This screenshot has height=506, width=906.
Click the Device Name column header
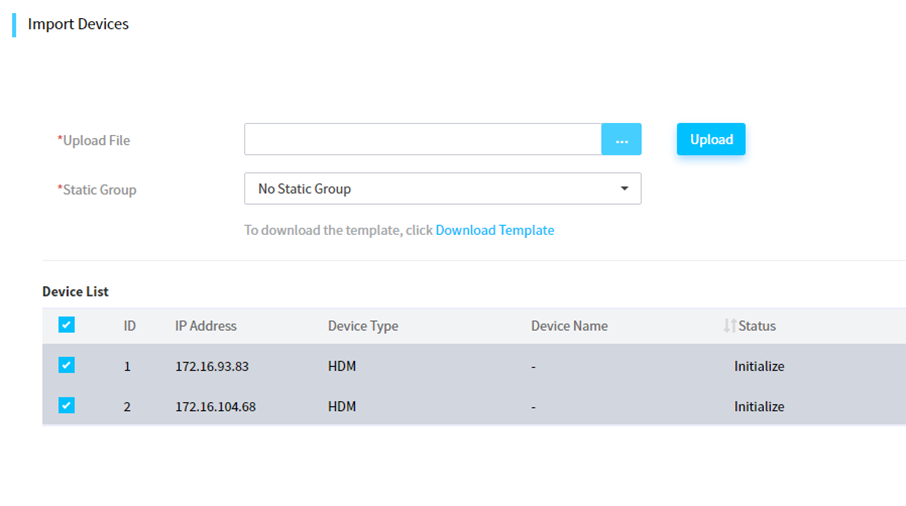[569, 326]
